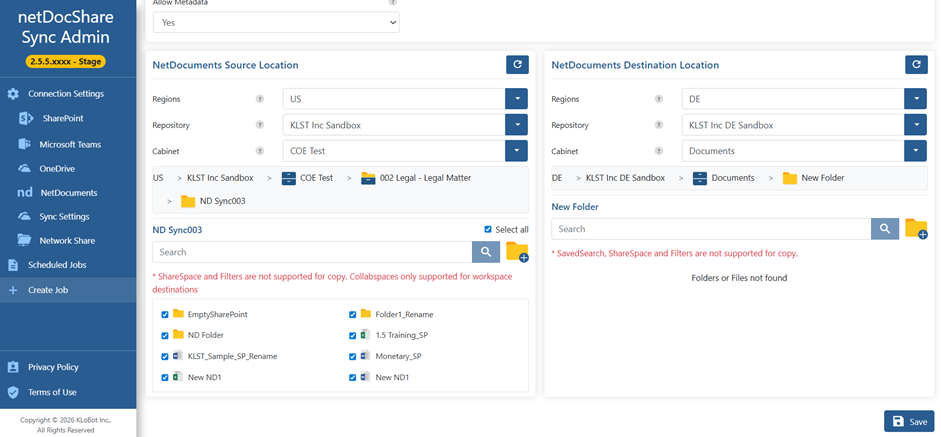The image size is (941, 437).
Task: Open the Privacy Policy link
Action: click(x=53, y=367)
